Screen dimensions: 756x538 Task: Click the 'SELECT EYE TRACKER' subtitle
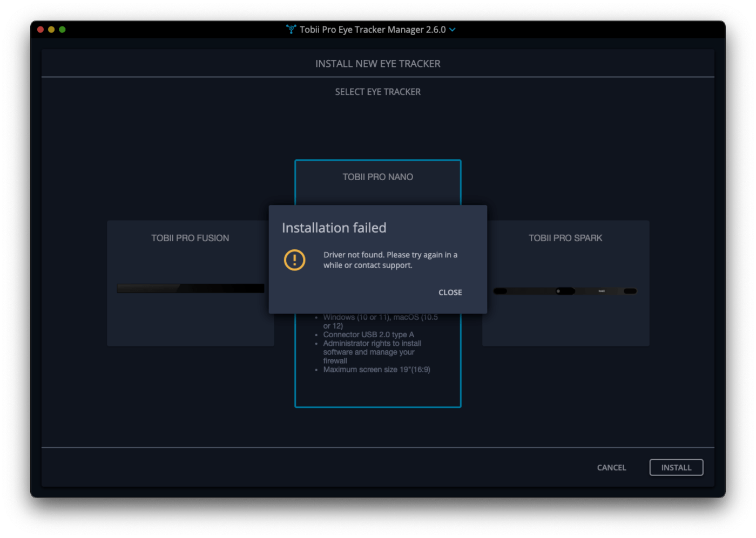tap(377, 92)
